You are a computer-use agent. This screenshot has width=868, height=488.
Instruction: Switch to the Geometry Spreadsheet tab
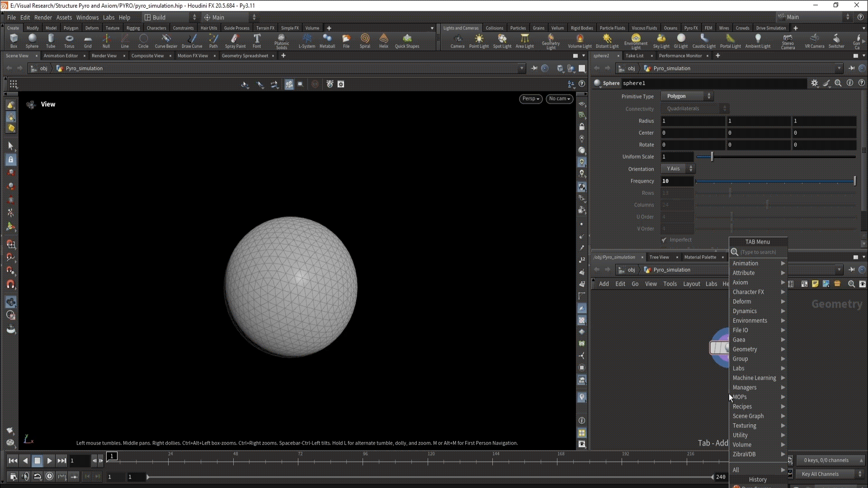(245, 56)
